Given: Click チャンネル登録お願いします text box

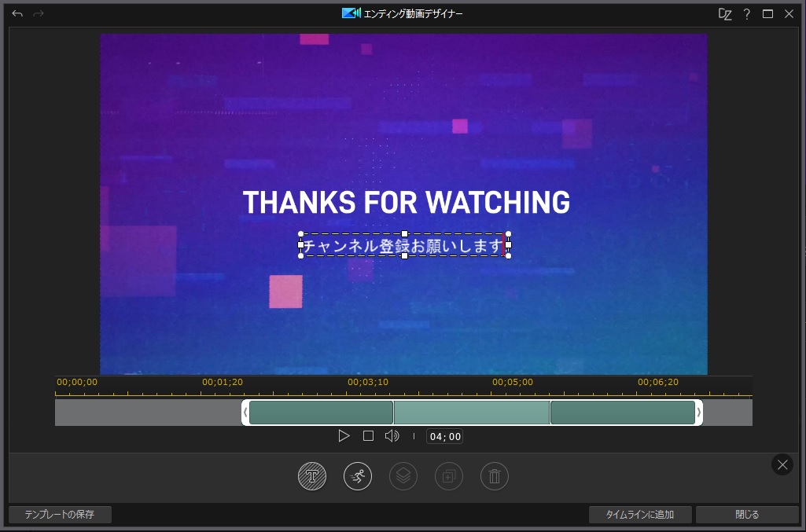Looking at the screenshot, I should click(404, 245).
